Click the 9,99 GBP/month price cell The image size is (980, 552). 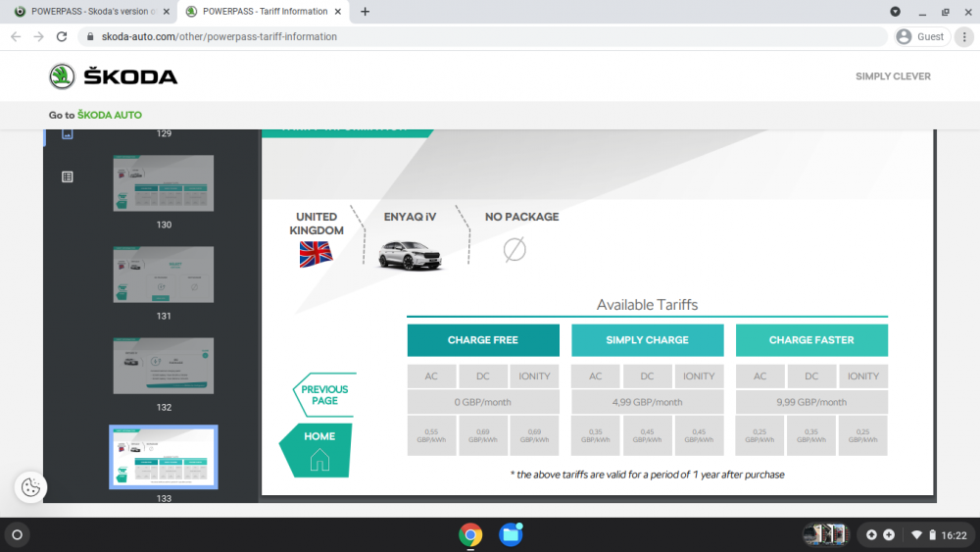811,402
